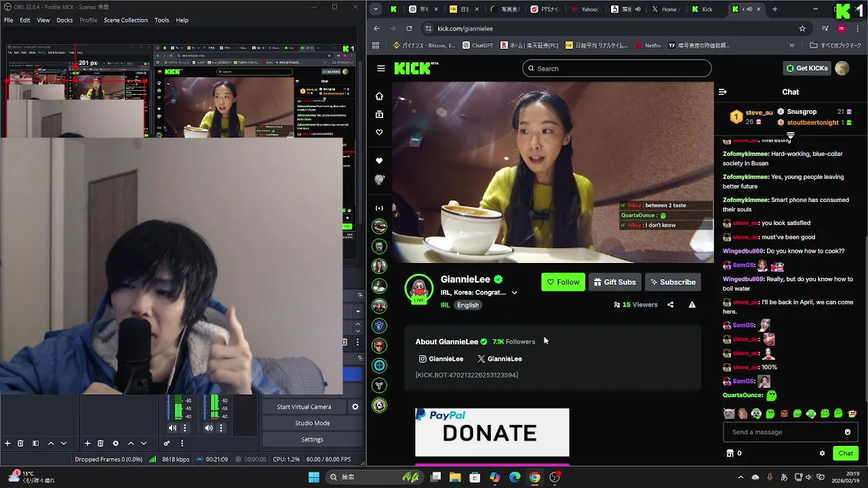Expand hidden bookmarks chevron
868x488 pixels.
[791, 45]
